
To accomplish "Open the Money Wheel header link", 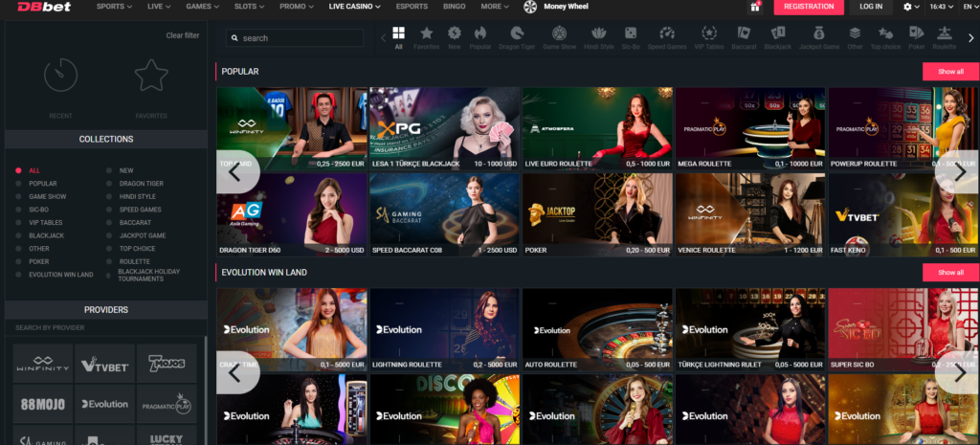I will pyautogui.click(x=566, y=7).
